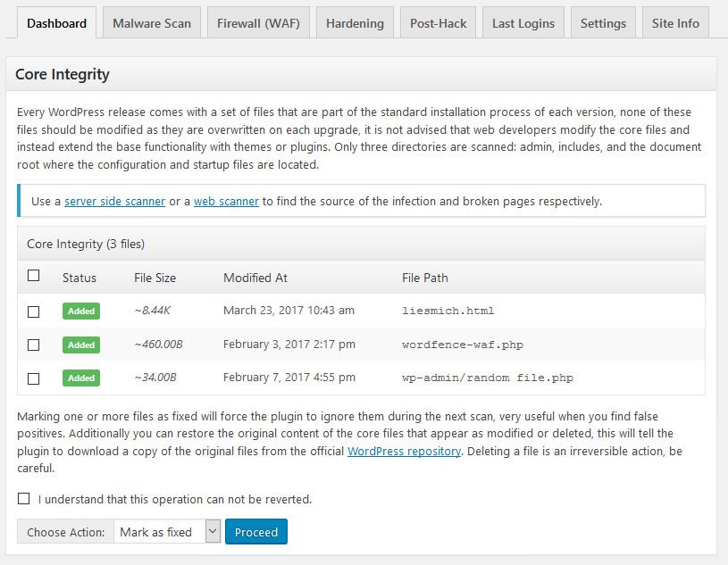Tick the operation cannot be reverted checkbox
This screenshot has height=565, width=728.
(24, 499)
